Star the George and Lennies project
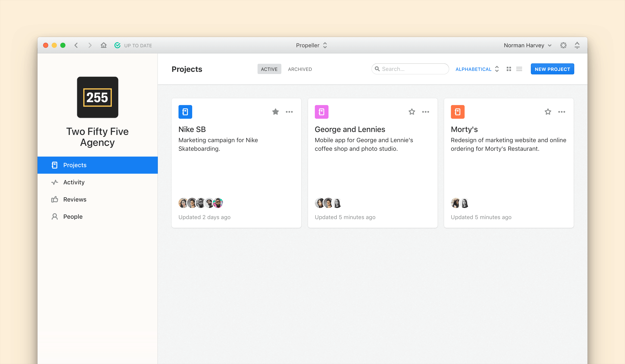 tap(412, 112)
